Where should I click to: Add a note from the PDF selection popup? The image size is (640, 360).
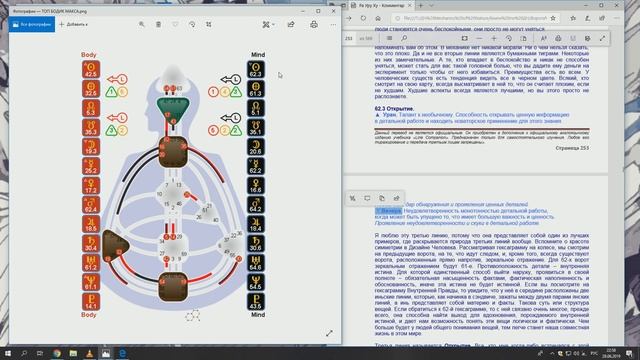(x=367, y=198)
